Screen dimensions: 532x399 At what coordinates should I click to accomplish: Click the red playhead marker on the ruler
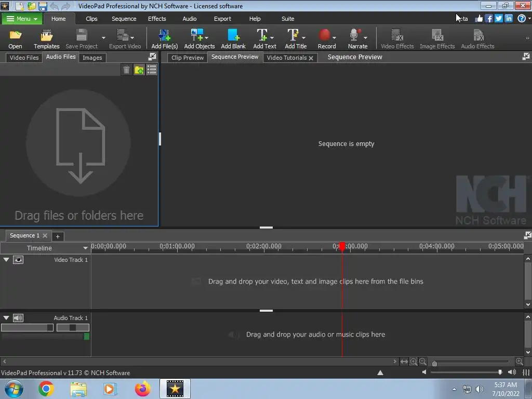[342, 247]
